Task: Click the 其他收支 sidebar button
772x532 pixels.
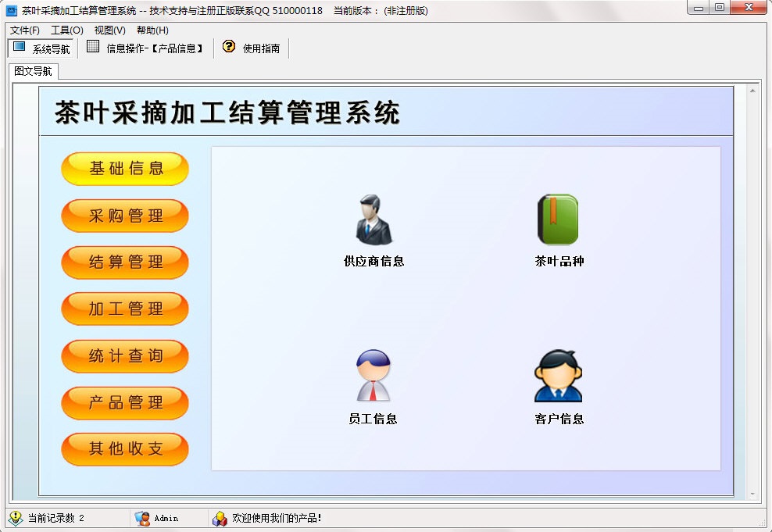Action: click(x=124, y=449)
